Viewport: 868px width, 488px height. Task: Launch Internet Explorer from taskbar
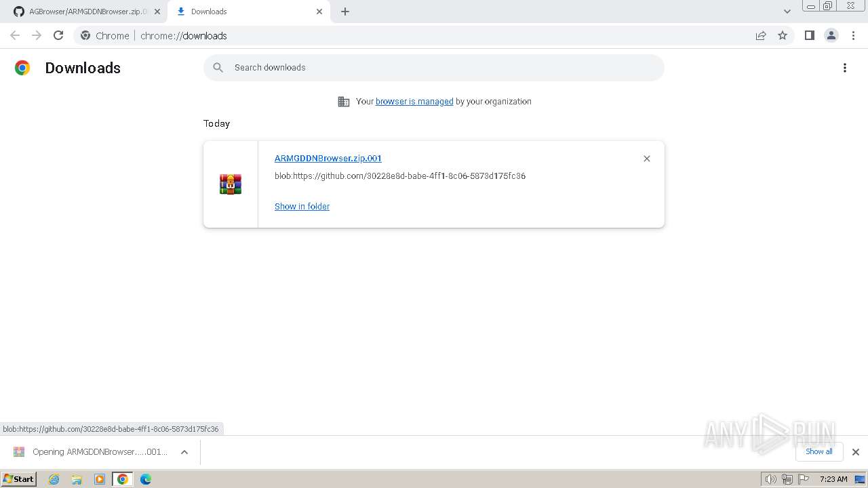click(x=54, y=479)
